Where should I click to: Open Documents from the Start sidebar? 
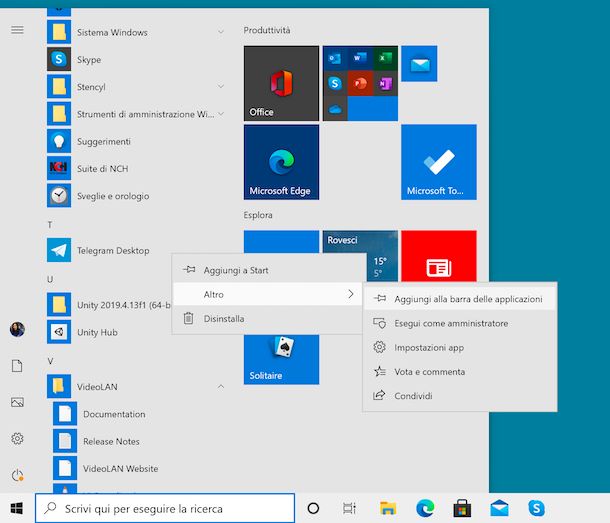click(x=17, y=366)
